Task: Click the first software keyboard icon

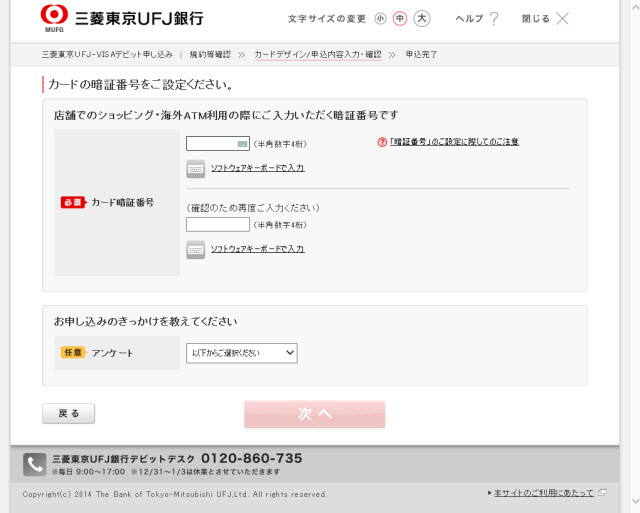Action: point(196,169)
